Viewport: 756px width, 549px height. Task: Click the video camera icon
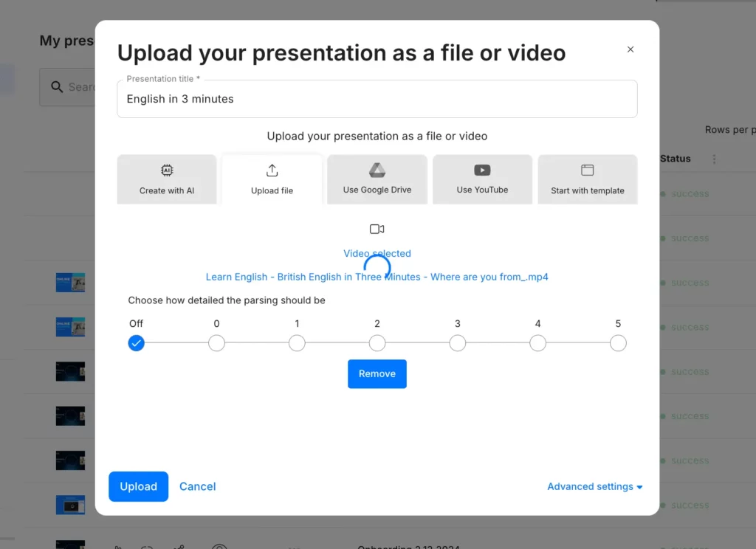pos(377,229)
